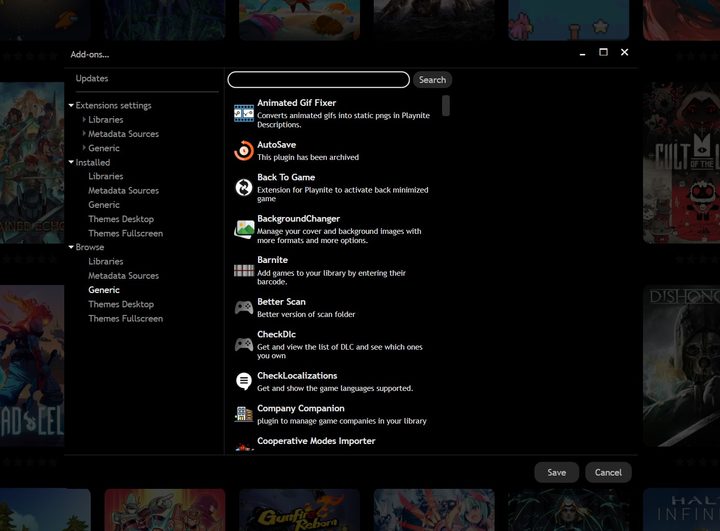Screen dimensions: 720x531
Task: Select Libraries under Browse
Action: (x=106, y=261)
